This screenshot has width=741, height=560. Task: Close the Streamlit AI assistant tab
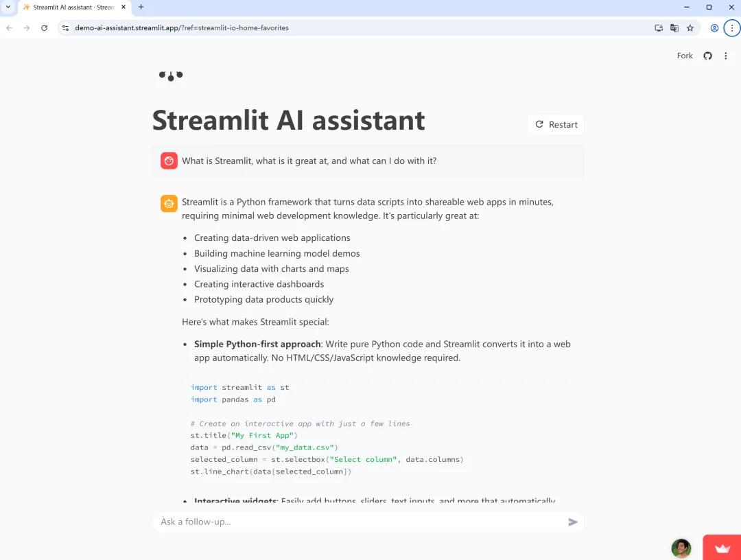point(123,7)
